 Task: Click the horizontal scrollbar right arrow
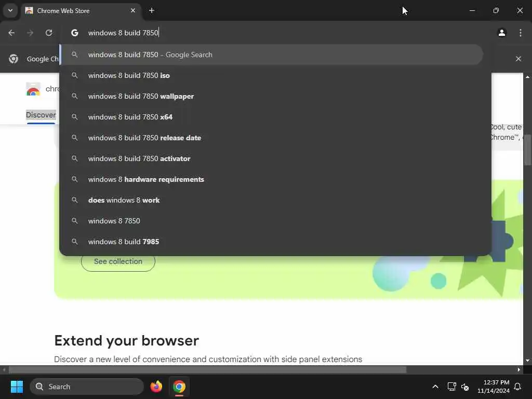tap(519, 369)
